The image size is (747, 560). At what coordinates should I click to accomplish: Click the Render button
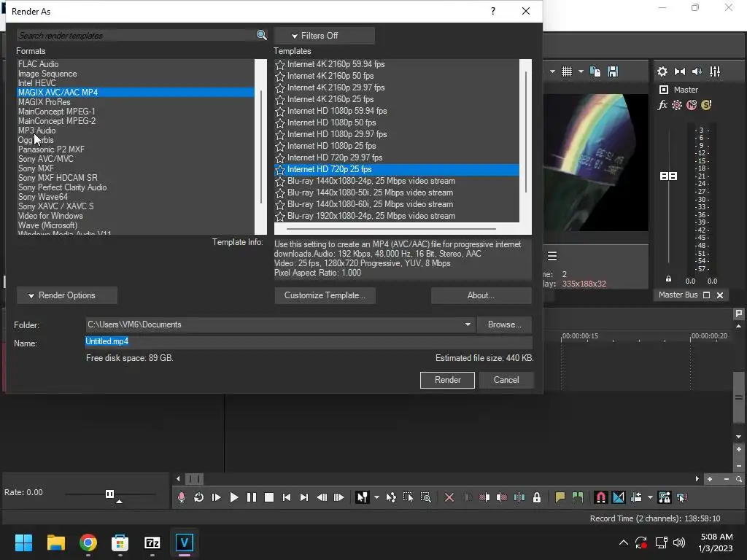pos(447,380)
